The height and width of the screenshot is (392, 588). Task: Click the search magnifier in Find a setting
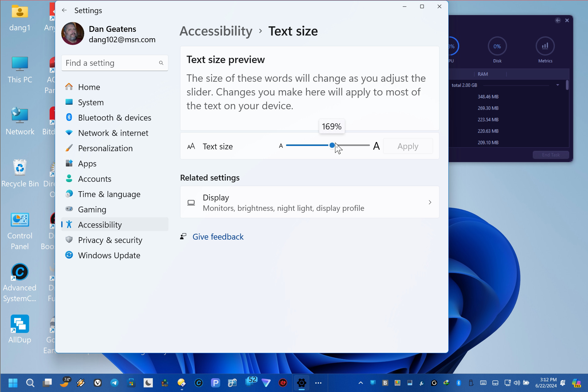point(161,63)
